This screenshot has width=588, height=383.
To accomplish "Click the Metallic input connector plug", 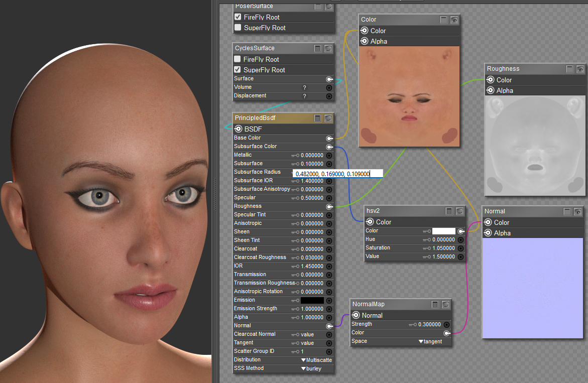I will click(x=329, y=156).
